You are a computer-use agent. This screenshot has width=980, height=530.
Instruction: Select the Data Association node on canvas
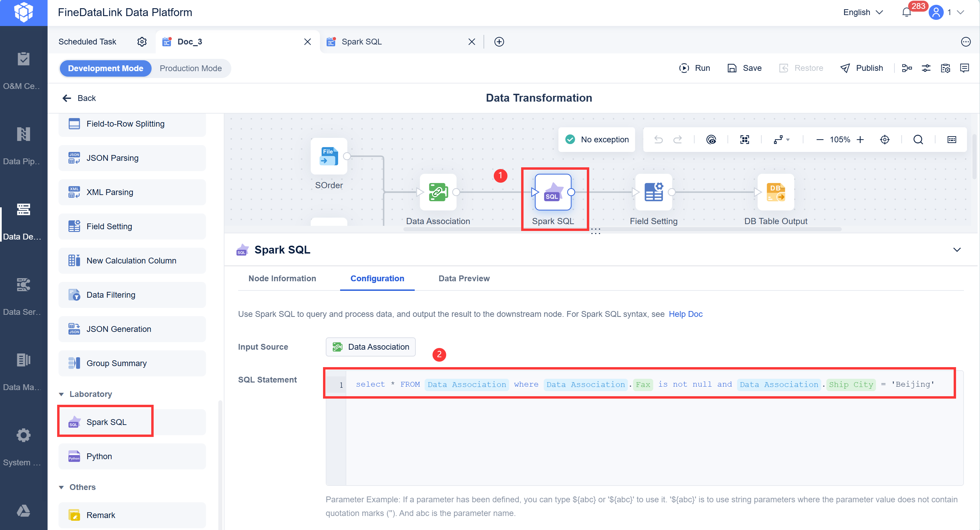coord(438,193)
